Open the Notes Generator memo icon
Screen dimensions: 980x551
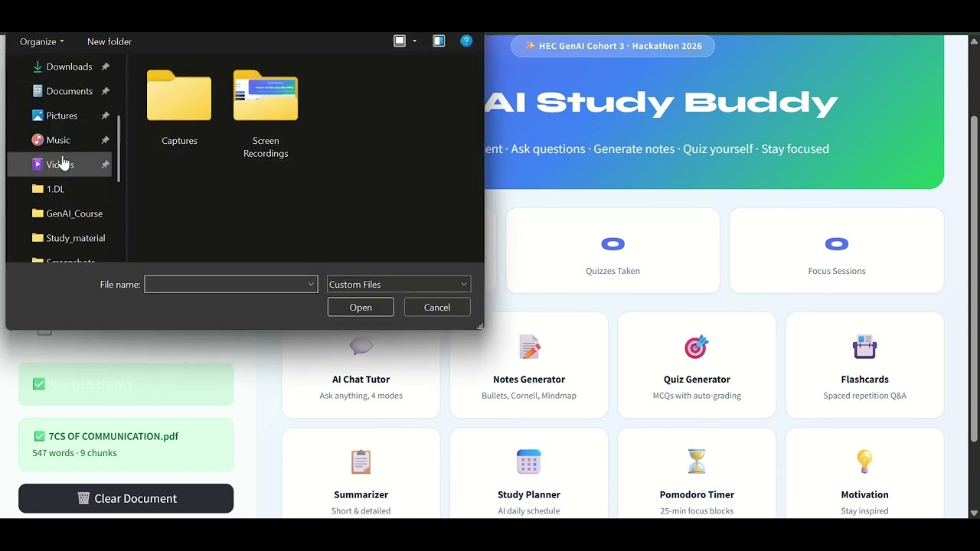pyautogui.click(x=529, y=347)
